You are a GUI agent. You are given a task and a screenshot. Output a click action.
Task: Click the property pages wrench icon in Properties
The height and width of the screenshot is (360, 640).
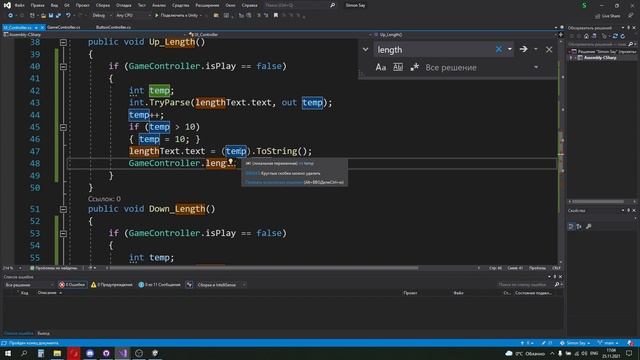(588, 227)
